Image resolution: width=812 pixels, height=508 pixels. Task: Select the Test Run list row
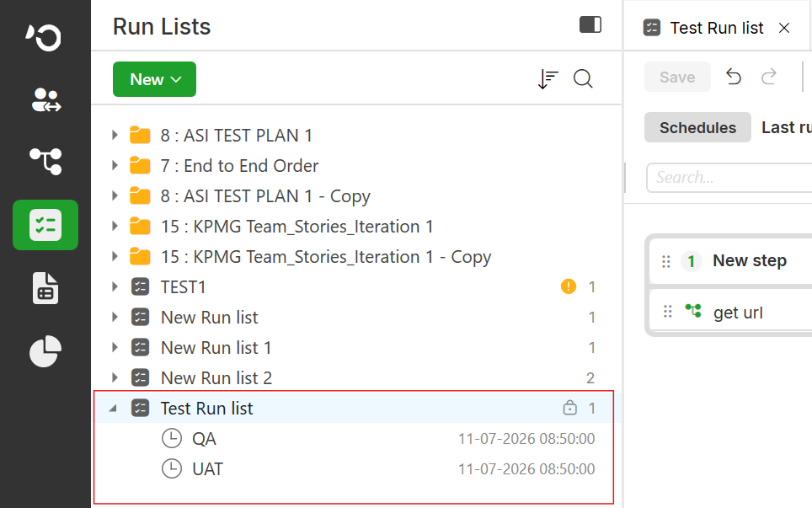[x=357, y=408]
